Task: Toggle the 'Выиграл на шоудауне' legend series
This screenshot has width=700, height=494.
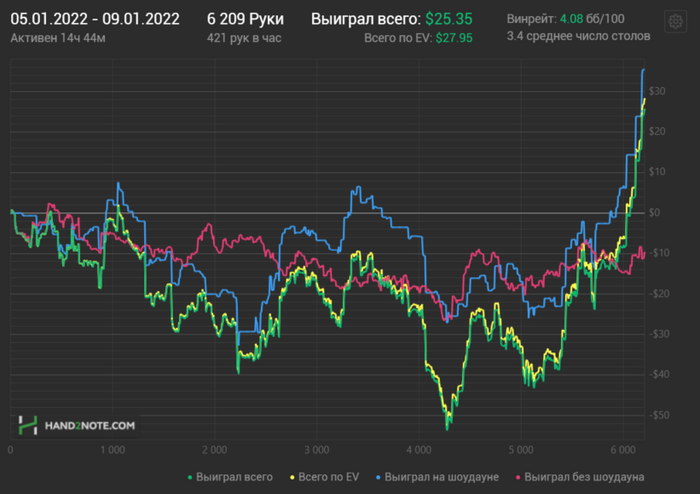Action: click(437, 477)
